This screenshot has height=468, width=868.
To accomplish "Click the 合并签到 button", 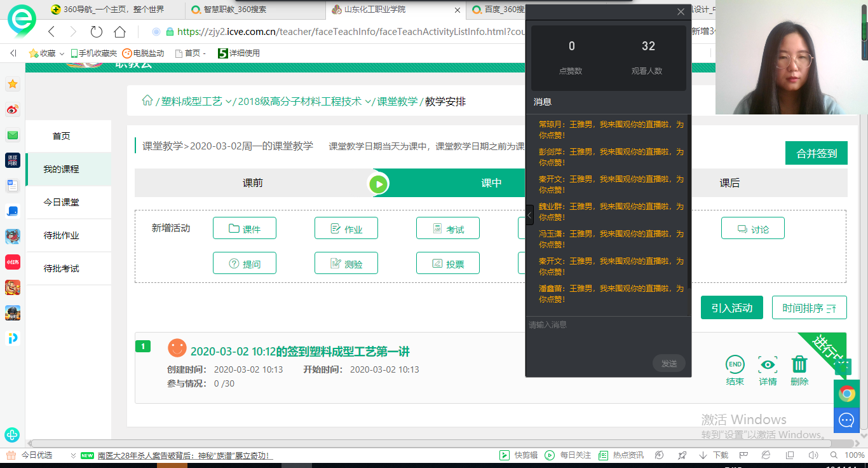I will point(816,153).
